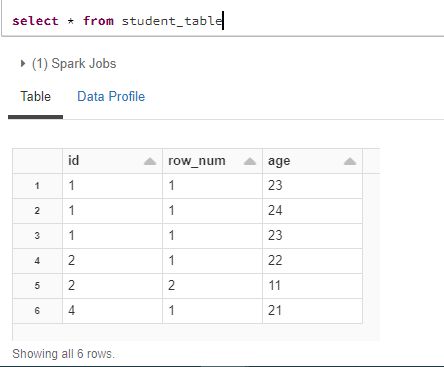Click age value 11 in row 5
444x367 pixels.
coord(275,286)
